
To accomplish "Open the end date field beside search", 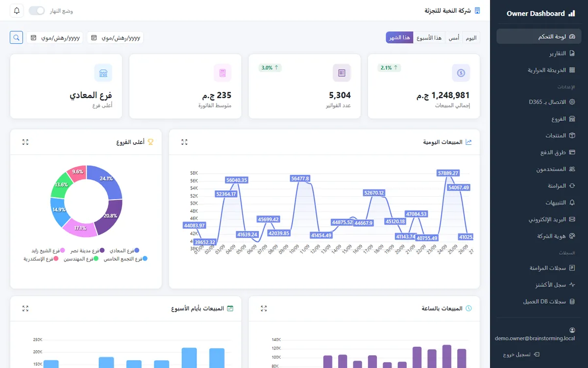I will coord(54,37).
